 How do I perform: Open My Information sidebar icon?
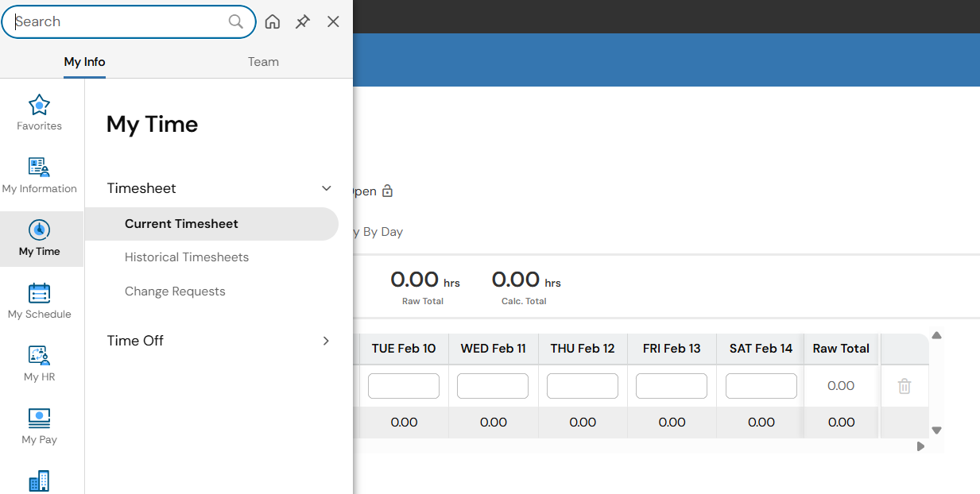[39, 167]
